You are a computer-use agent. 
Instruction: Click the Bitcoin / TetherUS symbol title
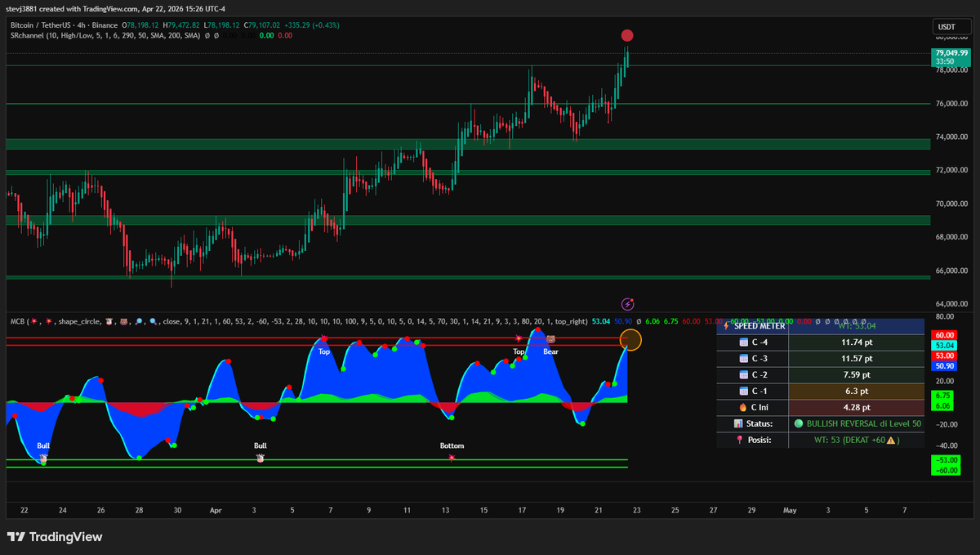39,25
